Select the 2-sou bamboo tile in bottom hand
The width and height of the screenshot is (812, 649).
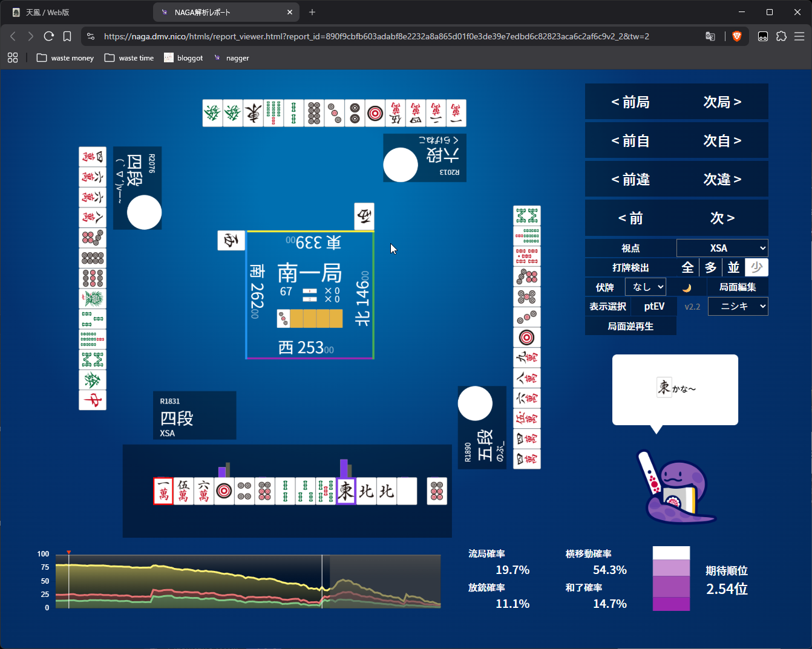[x=285, y=491]
